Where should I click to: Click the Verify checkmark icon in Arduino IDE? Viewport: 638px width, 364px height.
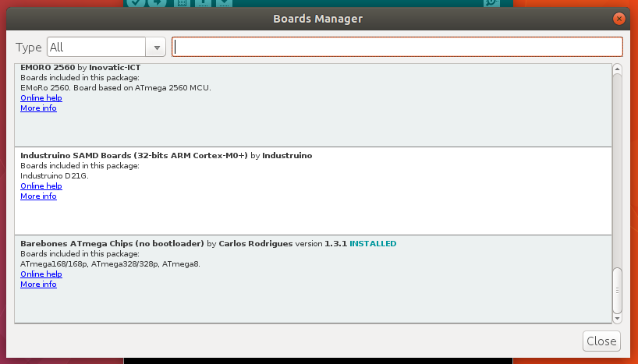(136, 3)
